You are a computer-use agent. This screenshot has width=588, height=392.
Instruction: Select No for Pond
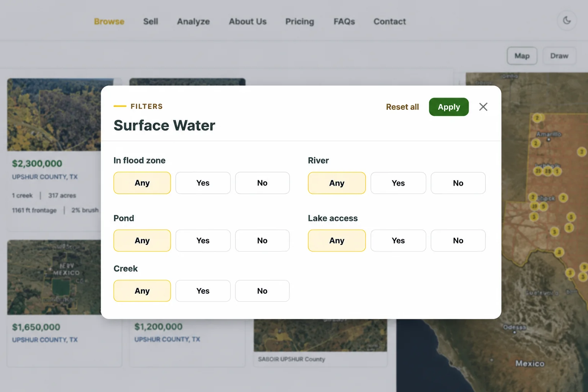[262, 240]
